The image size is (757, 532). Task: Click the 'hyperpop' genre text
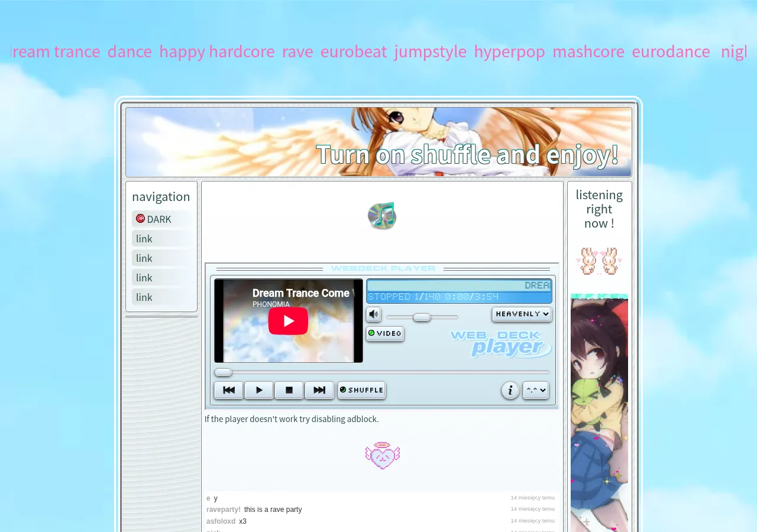[510, 51]
